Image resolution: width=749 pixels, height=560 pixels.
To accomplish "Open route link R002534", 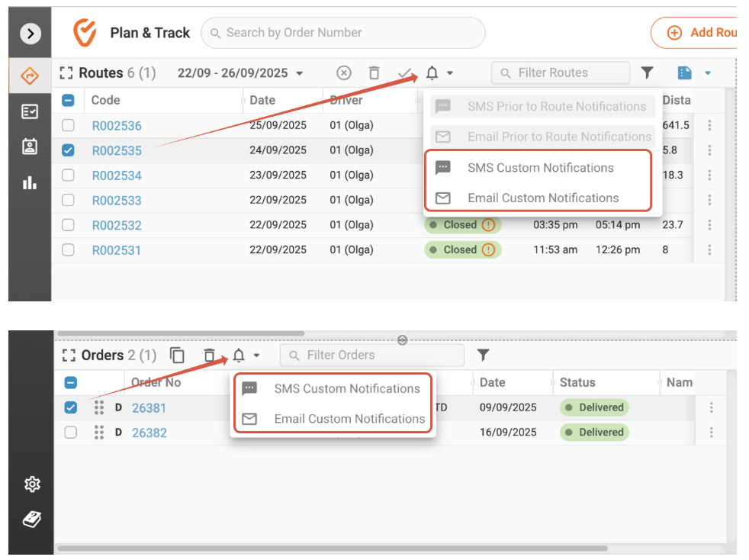I will [117, 175].
